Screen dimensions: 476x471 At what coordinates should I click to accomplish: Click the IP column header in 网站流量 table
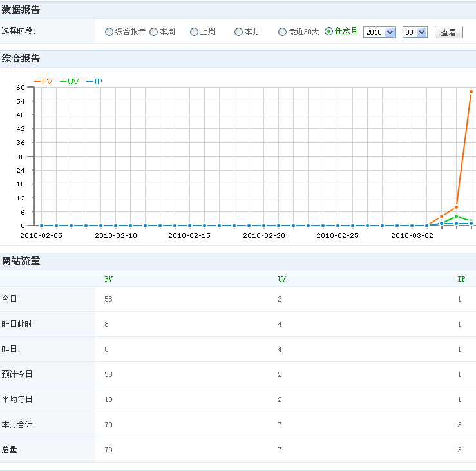point(461,279)
